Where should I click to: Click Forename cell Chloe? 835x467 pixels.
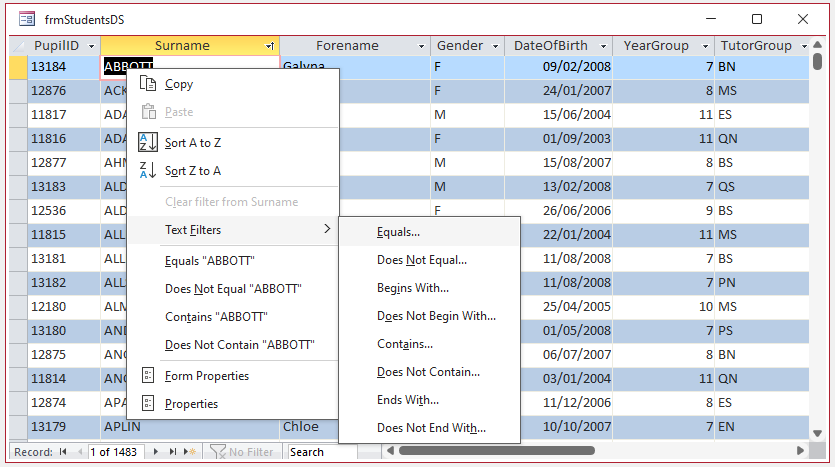tap(309, 427)
